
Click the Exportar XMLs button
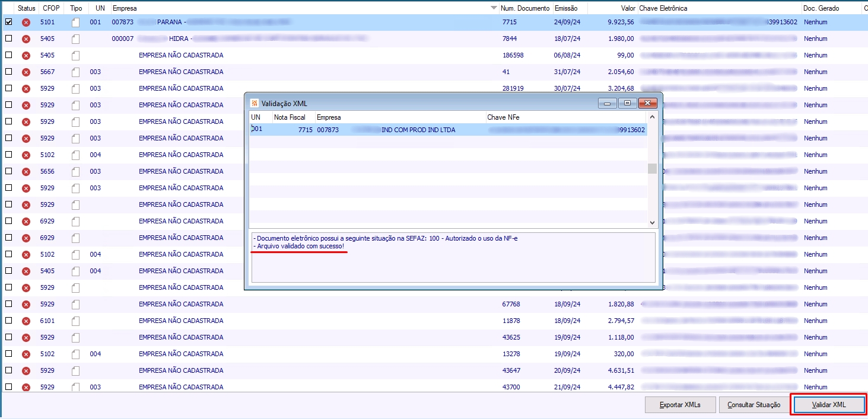click(x=681, y=405)
